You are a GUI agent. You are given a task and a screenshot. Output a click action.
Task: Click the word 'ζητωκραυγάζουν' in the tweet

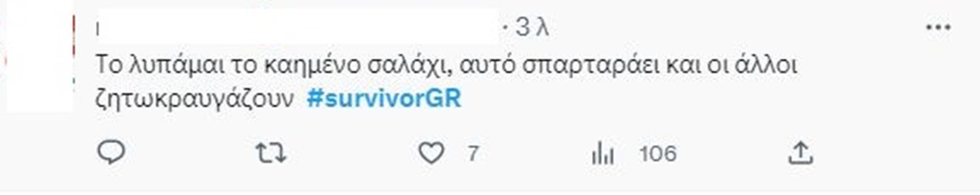[195, 99]
